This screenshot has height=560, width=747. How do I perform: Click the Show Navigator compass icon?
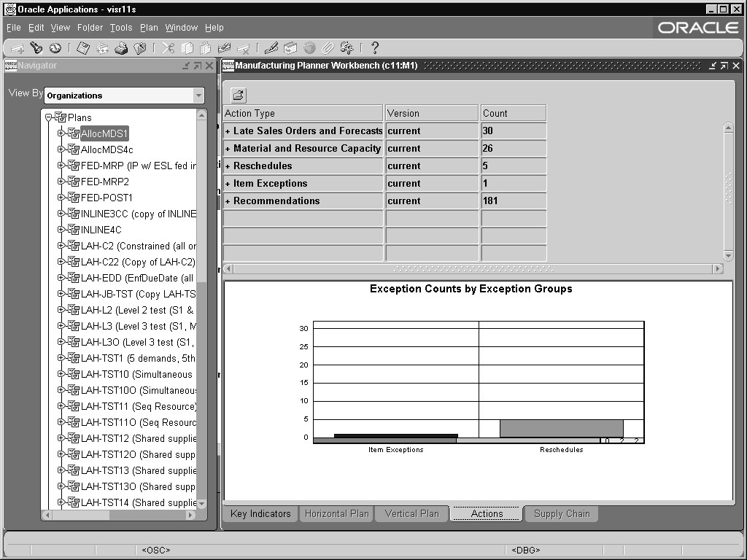click(x=55, y=48)
